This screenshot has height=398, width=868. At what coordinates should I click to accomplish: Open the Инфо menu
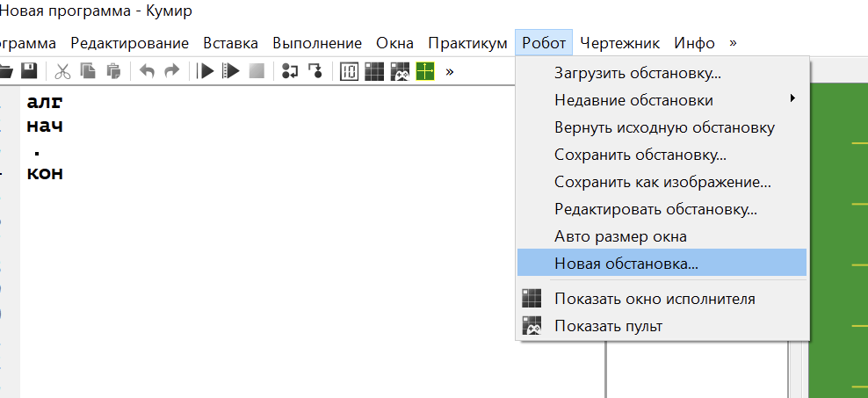tap(694, 43)
